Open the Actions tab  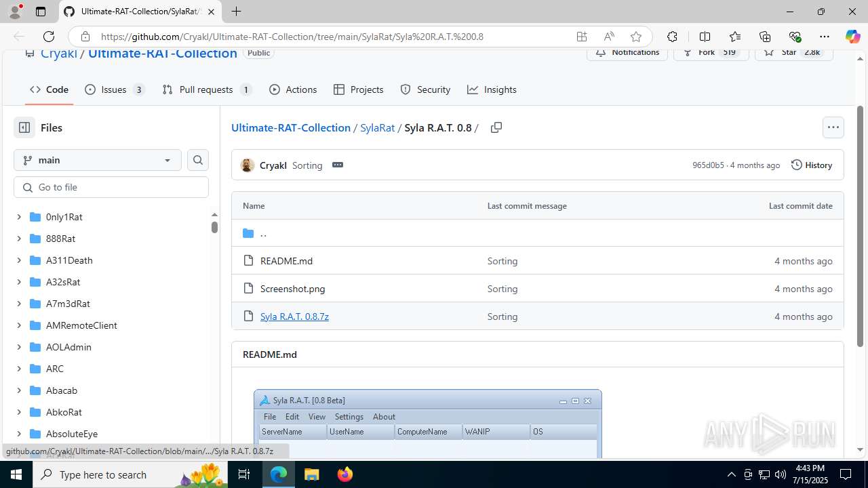pos(293,89)
